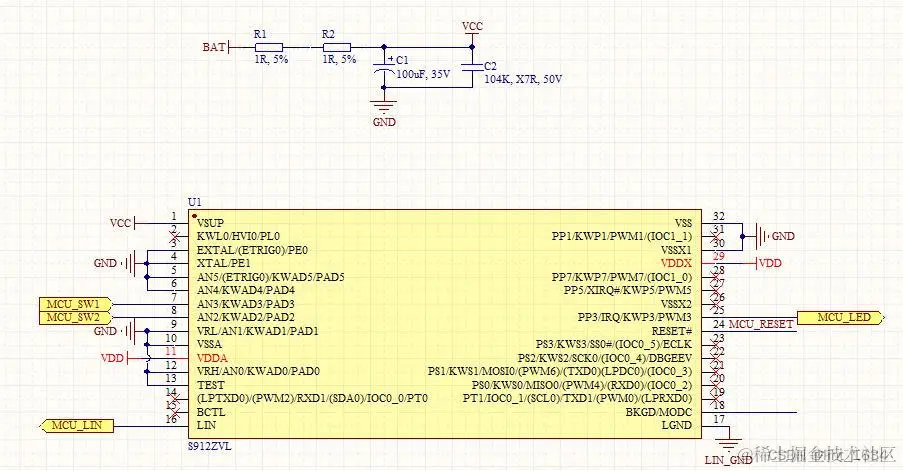The image size is (903, 471).
Task: Click the no-connect cross on BCTL pin
Action: coord(174,412)
